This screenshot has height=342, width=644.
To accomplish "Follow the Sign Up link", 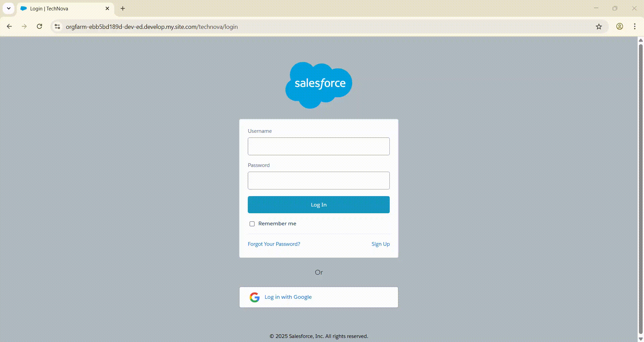I will click(380, 244).
